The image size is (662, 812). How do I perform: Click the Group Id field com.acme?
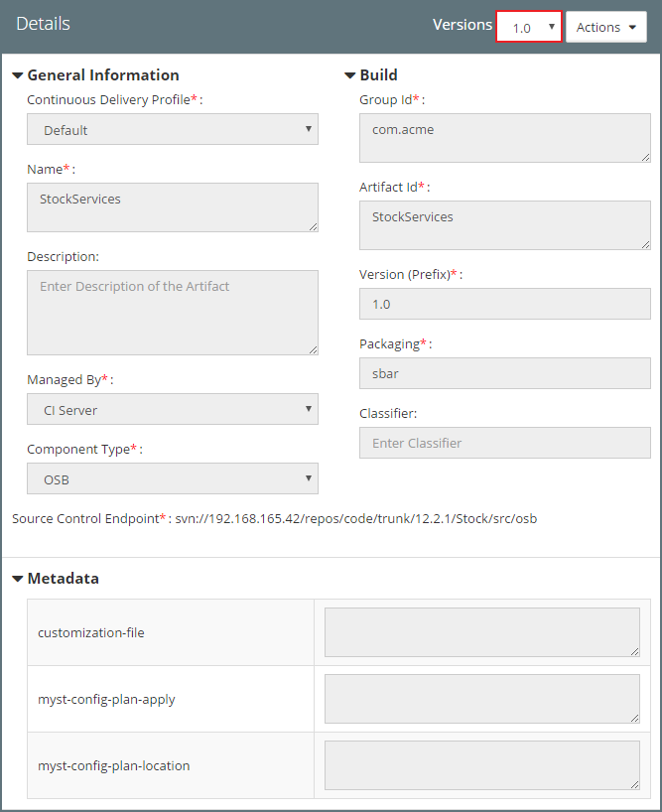point(504,137)
